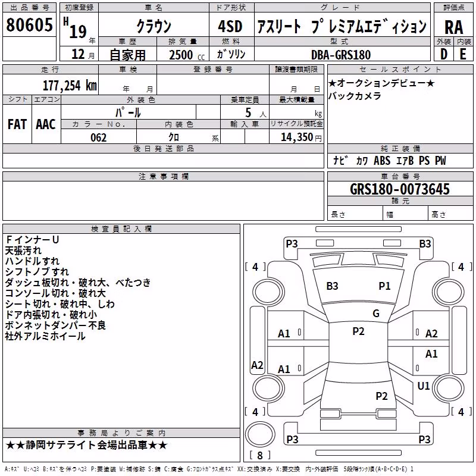This screenshot has height=476, width=476.
Task: Click note ボンネットダンパー不良
Action: coord(55,325)
